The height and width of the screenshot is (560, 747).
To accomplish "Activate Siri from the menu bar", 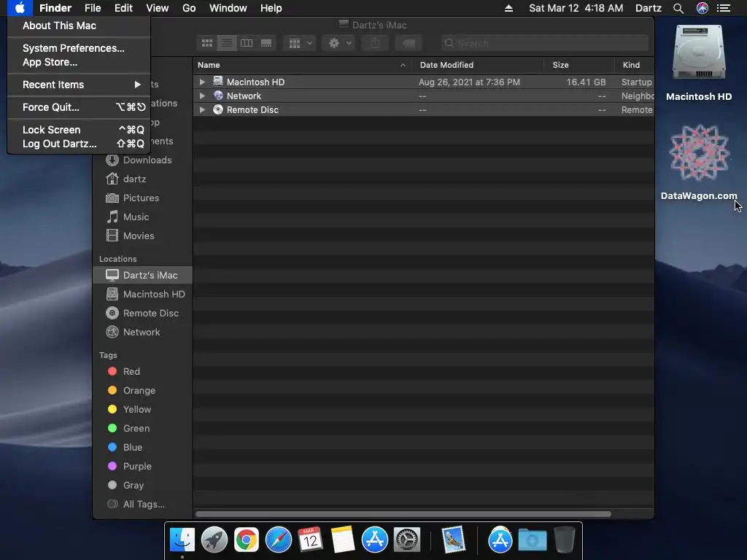I will pos(703,8).
